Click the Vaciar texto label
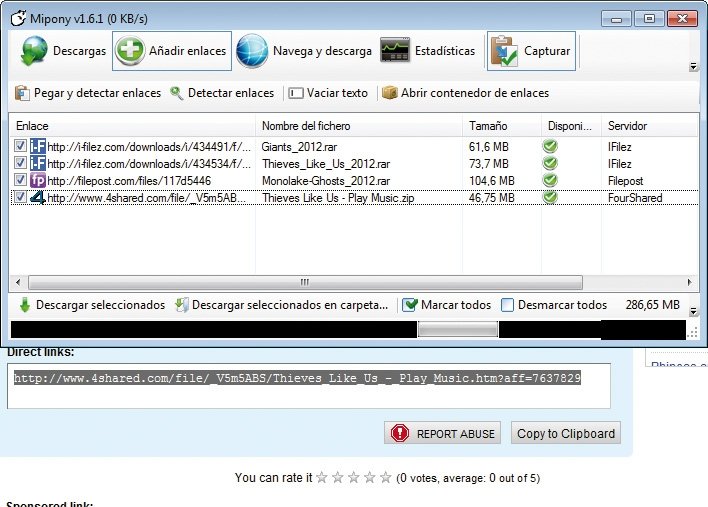Viewport: 708px width, 507px height. pyautogui.click(x=337, y=93)
